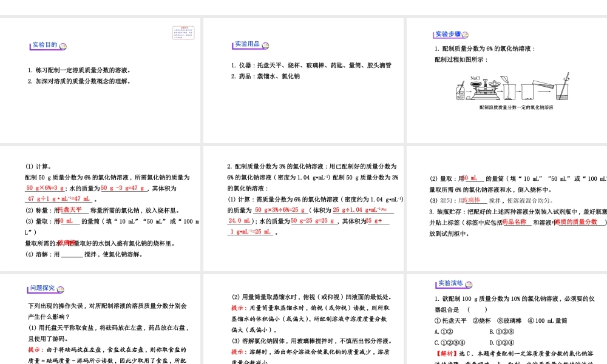Image resolution: width=607 pixels, height=364 pixels.
Task: Open the slide containing 装瓶贮存 step
Action: [x=507, y=209]
